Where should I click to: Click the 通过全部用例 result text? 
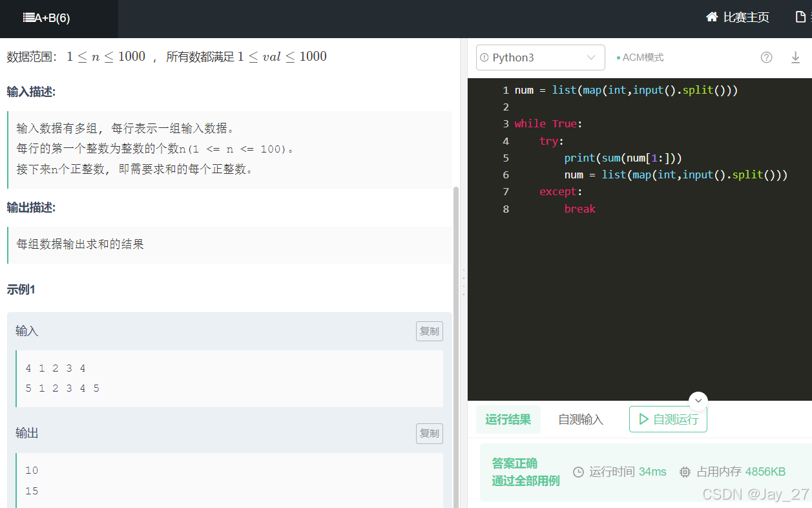point(526,481)
